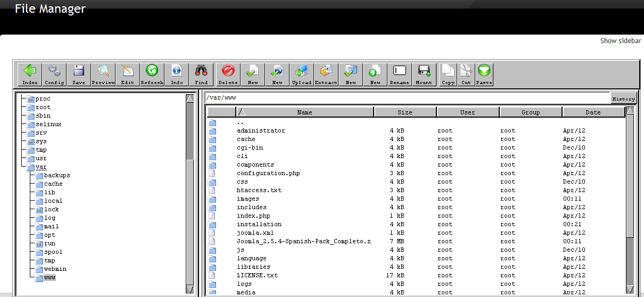
Task: Click the red Delete toolbar icon
Action: tap(228, 74)
